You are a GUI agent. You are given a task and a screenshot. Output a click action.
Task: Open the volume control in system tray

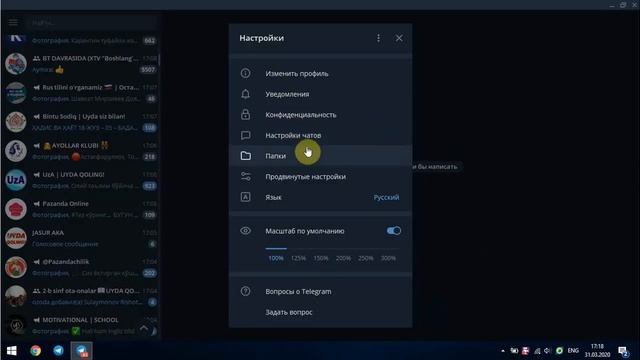tap(547, 351)
